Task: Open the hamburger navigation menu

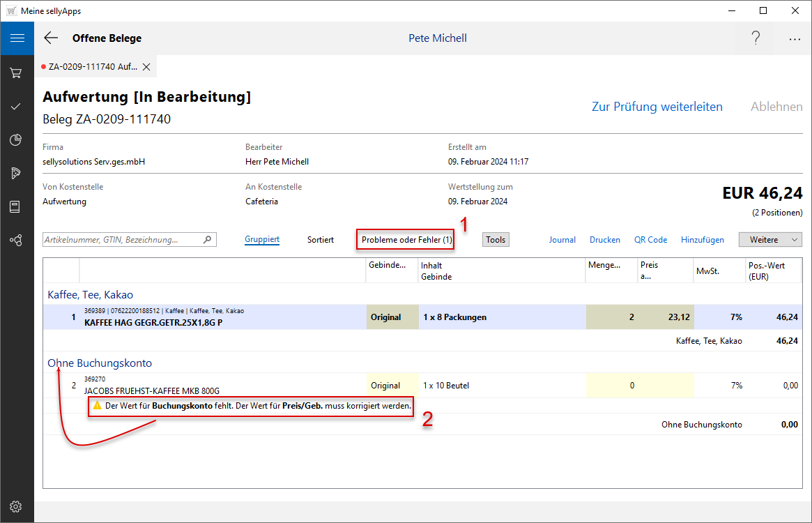Action: click(x=17, y=38)
